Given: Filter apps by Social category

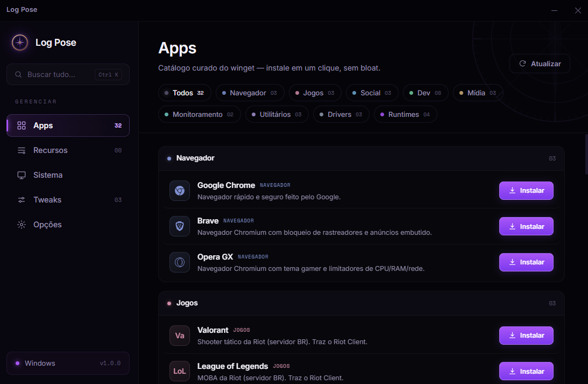Looking at the screenshot, I should [x=372, y=93].
